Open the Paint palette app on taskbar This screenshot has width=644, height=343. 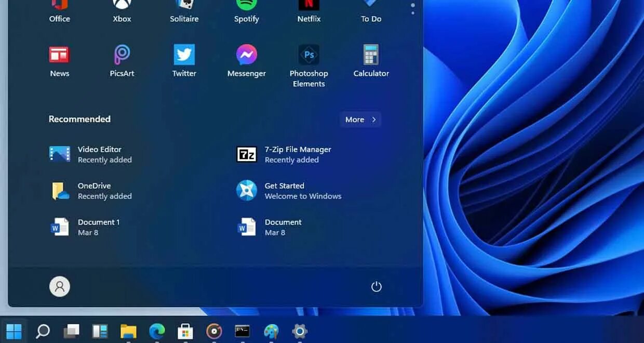(271, 331)
